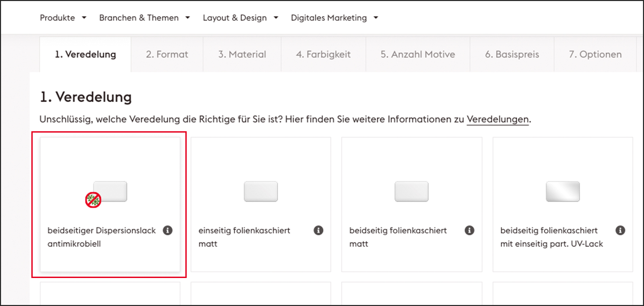The width and height of the screenshot is (644, 306).
Task: Click the glossy UV-Lack card image
Action: 563,192
